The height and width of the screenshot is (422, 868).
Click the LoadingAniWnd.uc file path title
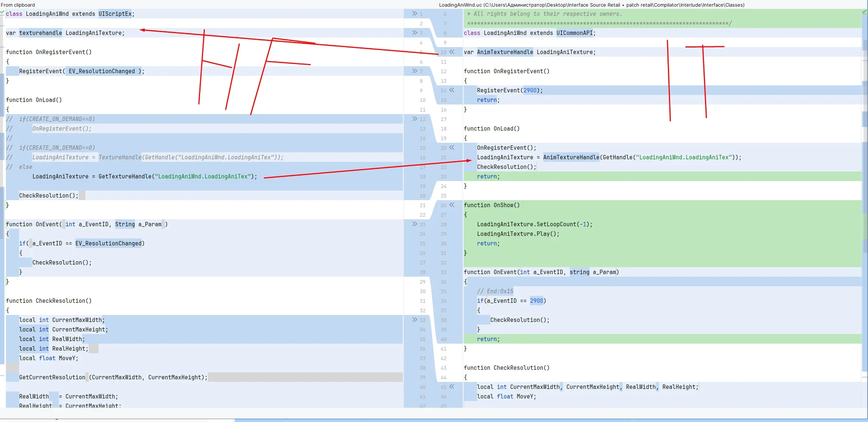[591, 5]
